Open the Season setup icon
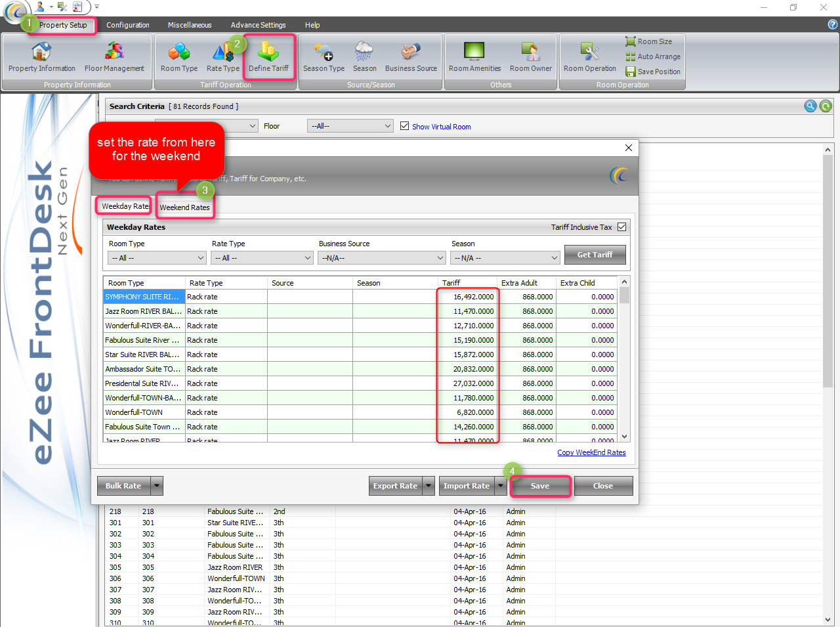Screen dimensions: 840x627 (364, 57)
